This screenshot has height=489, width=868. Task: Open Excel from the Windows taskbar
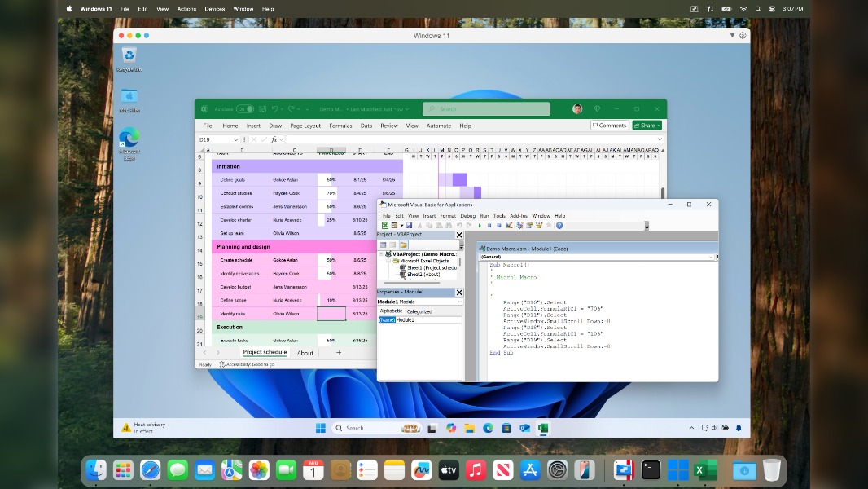pos(543,427)
